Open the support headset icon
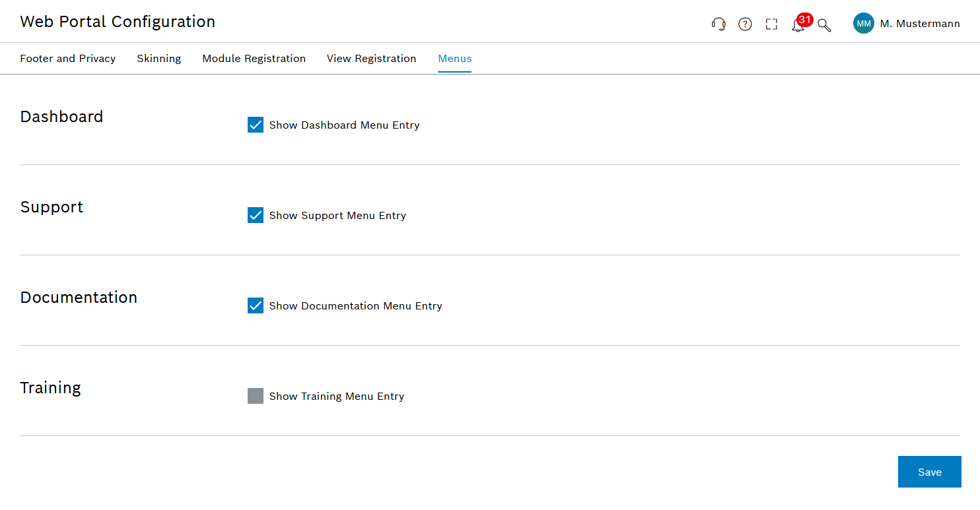Image resolution: width=980 pixels, height=510 pixels. point(718,24)
